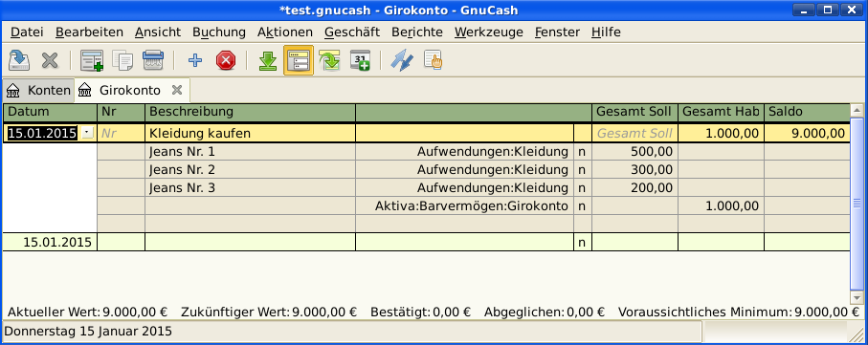This screenshot has width=868, height=345.
Task: Toggle reconcile flag on Jeans Nr. 1 split
Action: coord(582,152)
